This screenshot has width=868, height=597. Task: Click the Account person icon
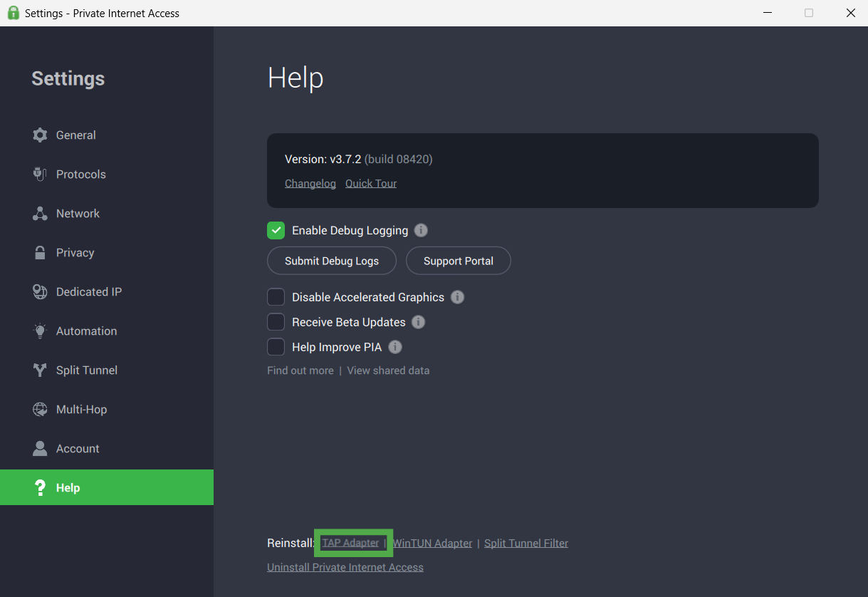click(40, 448)
